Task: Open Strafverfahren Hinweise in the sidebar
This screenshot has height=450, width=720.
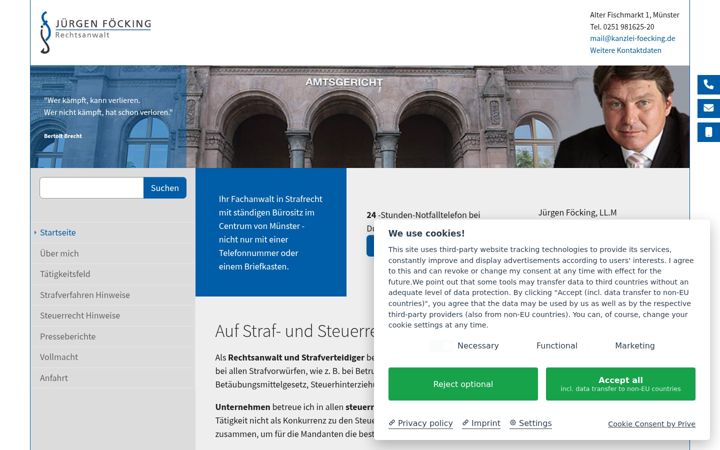Action: pos(84,295)
